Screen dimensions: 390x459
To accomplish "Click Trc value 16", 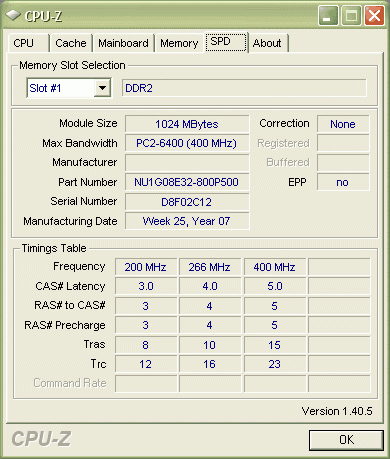I will (x=210, y=364).
